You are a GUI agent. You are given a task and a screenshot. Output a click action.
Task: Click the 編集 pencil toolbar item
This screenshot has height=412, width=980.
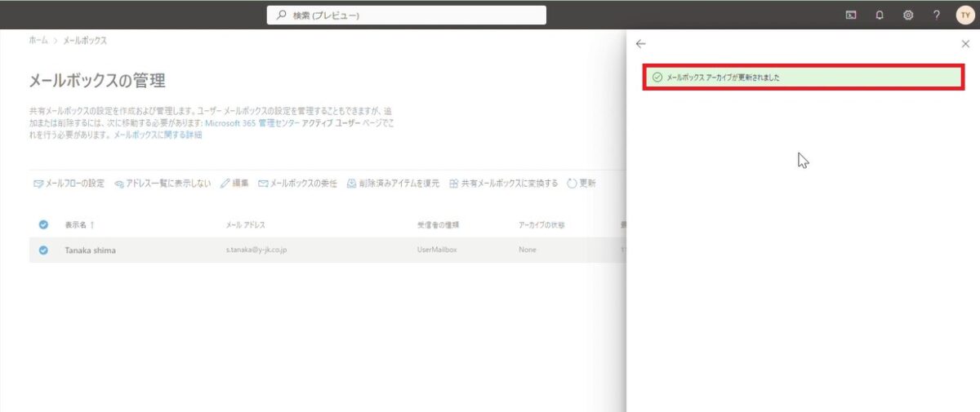point(234,184)
